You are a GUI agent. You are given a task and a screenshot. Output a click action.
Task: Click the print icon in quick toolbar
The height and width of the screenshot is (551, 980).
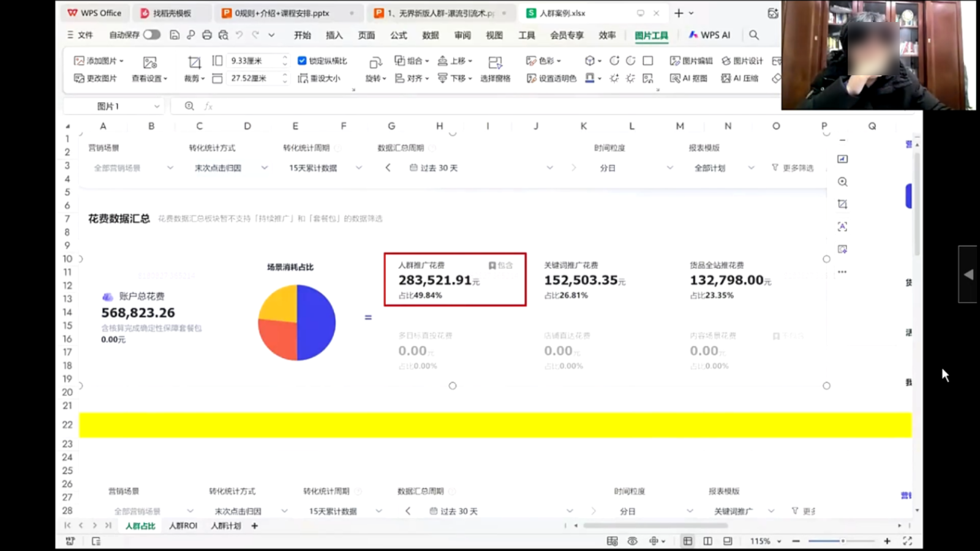[x=207, y=35]
